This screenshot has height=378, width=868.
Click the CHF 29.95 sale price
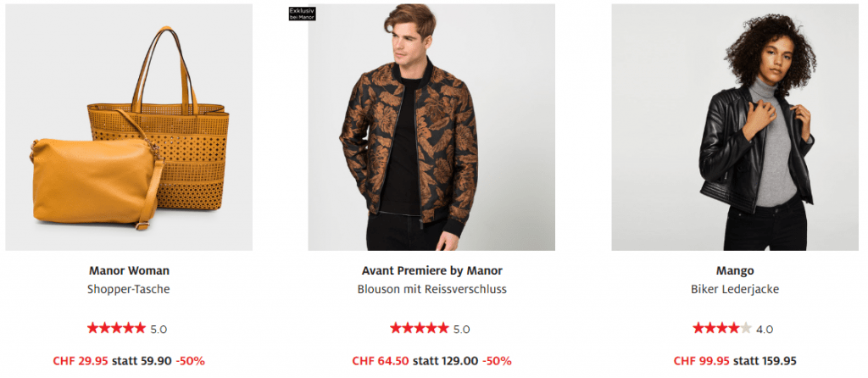tap(80, 360)
